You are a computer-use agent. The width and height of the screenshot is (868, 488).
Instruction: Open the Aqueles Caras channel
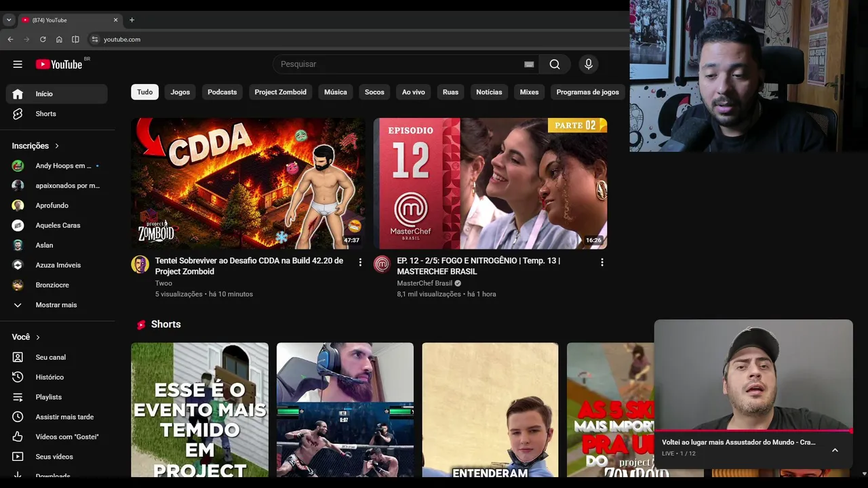(57, 226)
